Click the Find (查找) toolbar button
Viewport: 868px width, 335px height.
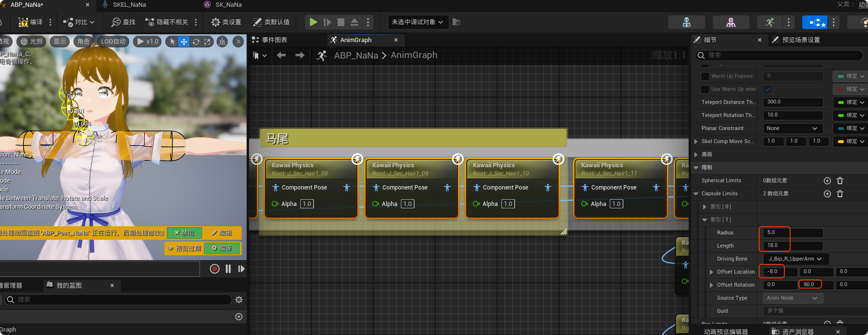click(x=123, y=22)
